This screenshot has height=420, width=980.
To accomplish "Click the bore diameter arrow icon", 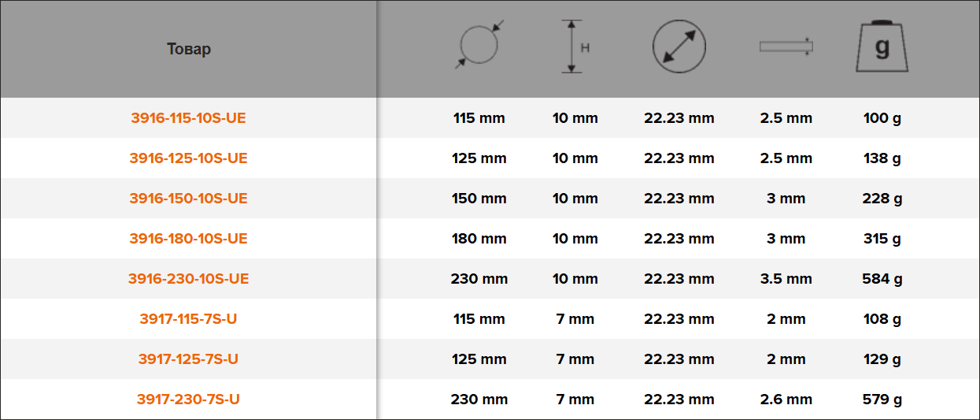I will tap(679, 46).
